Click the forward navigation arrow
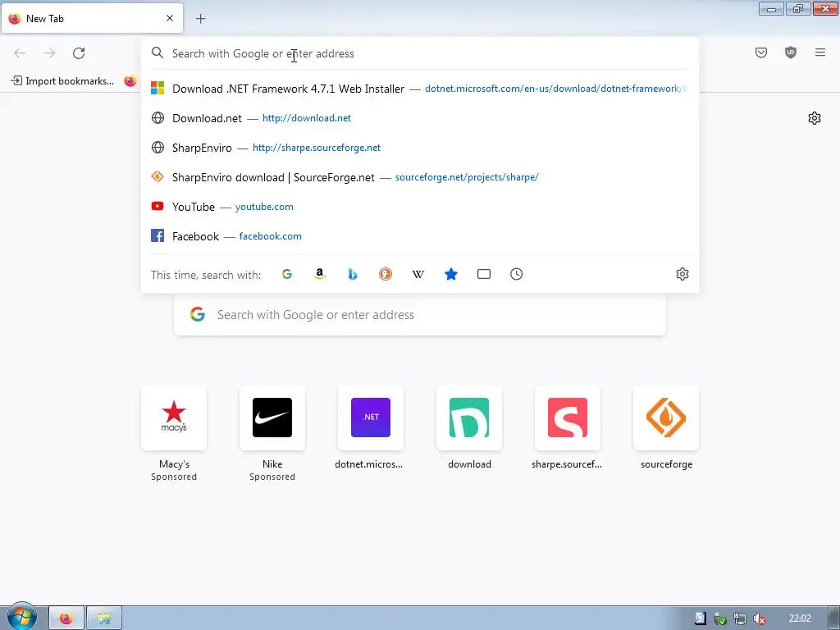Viewport: 840px width, 630px height. [x=49, y=53]
